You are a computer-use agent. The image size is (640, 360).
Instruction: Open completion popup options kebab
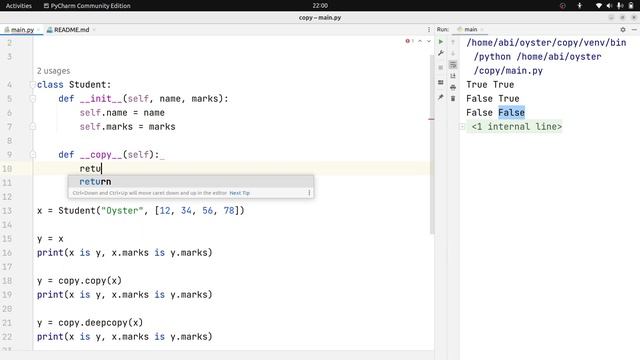click(309, 193)
